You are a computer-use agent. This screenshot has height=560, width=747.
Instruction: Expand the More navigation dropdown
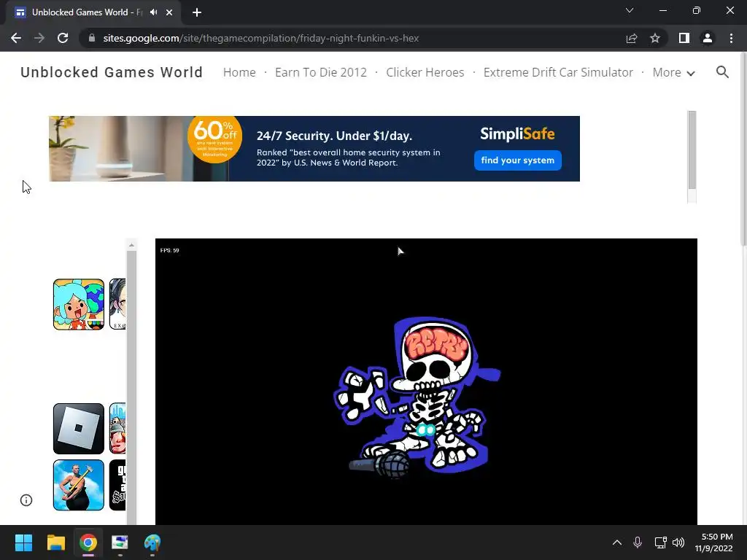click(x=673, y=72)
